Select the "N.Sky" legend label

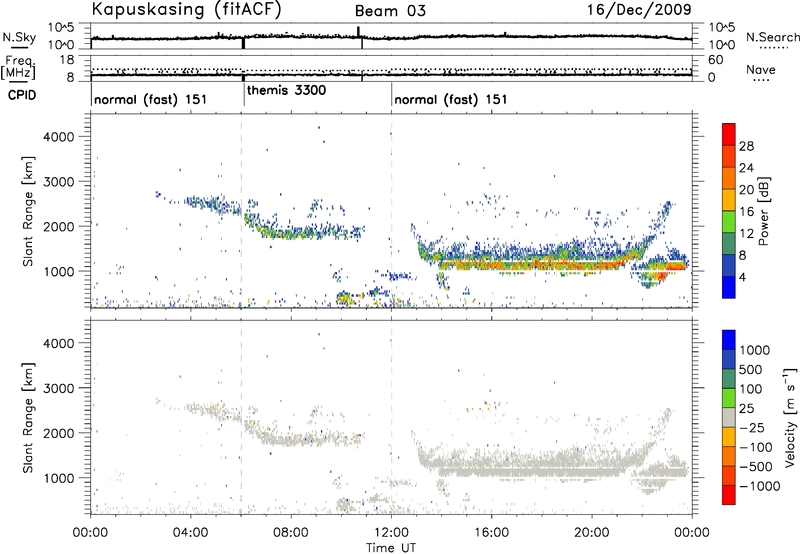click(19, 37)
